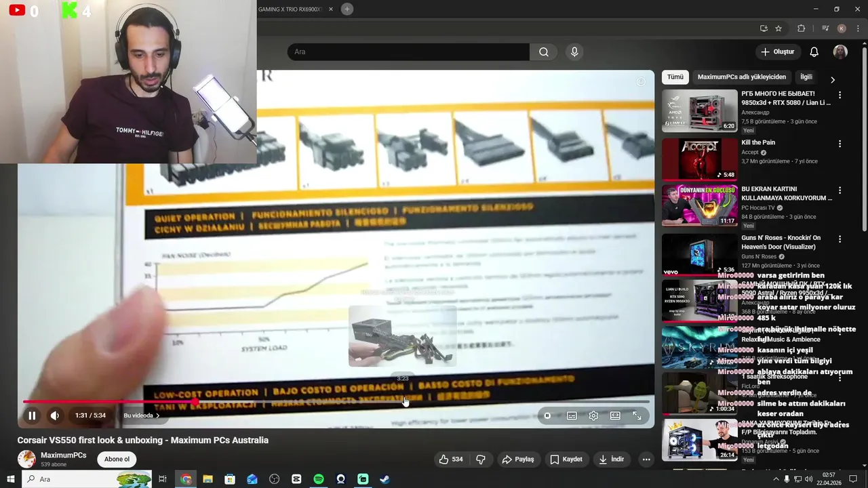
Task: Open the MaximumPCs channel name link
Action: (64, 455)
